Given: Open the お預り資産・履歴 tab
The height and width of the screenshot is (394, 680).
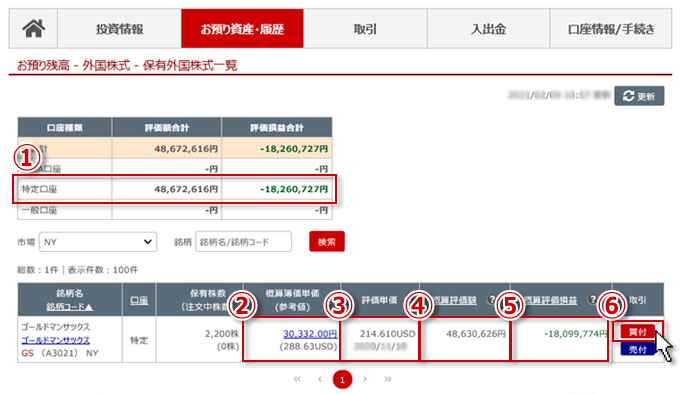Looking at the screenshot, I should (242, 29).
